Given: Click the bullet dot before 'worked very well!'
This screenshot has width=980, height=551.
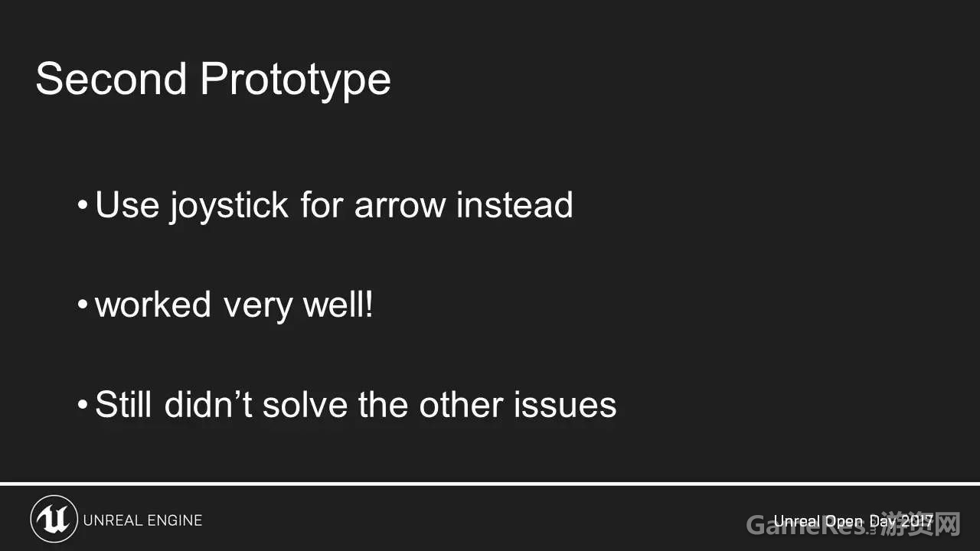Looking at the screenshot, I should (83, 306).
